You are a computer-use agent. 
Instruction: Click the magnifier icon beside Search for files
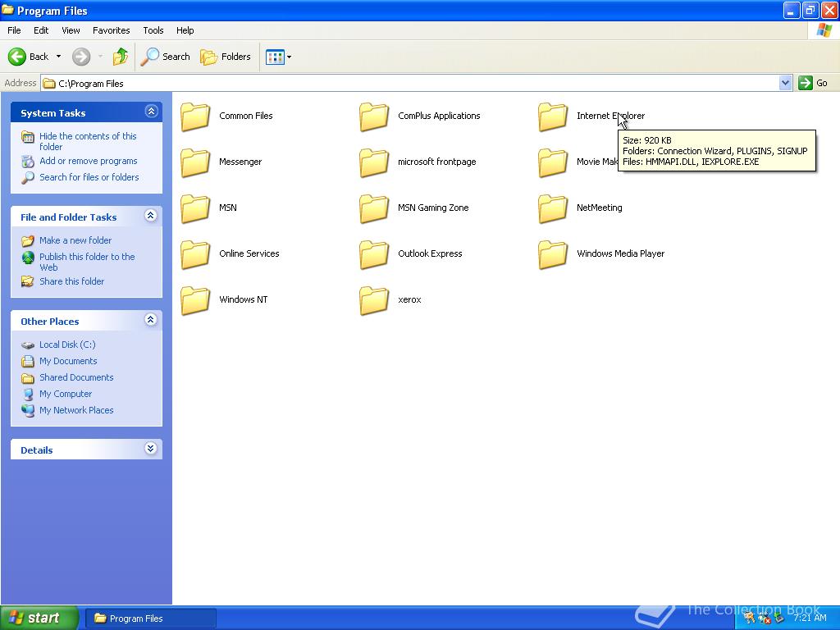point(28,178)
